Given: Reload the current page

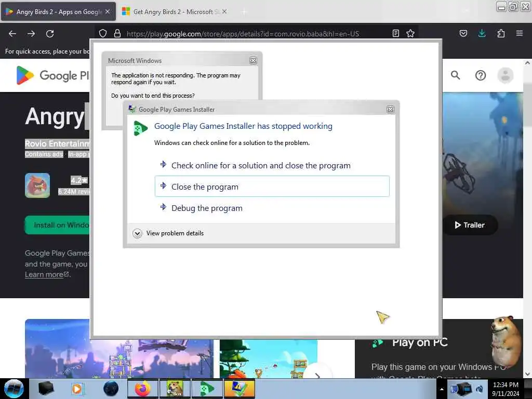Looking at the screenshot, I should click(50, 34).
